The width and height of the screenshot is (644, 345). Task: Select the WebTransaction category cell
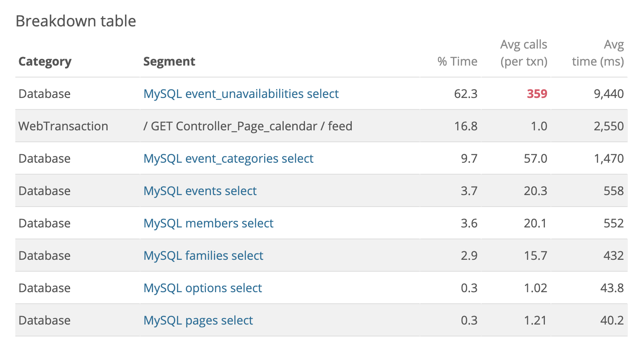click(x=63, y=126)
